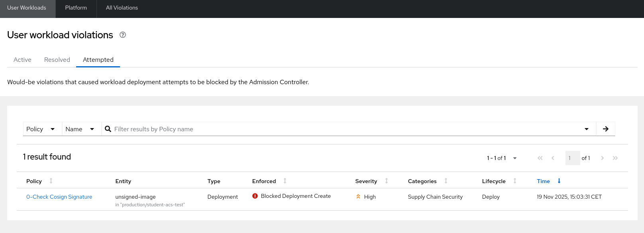Sort table by Severity column

pyautogui.click(x=387, y=181)
